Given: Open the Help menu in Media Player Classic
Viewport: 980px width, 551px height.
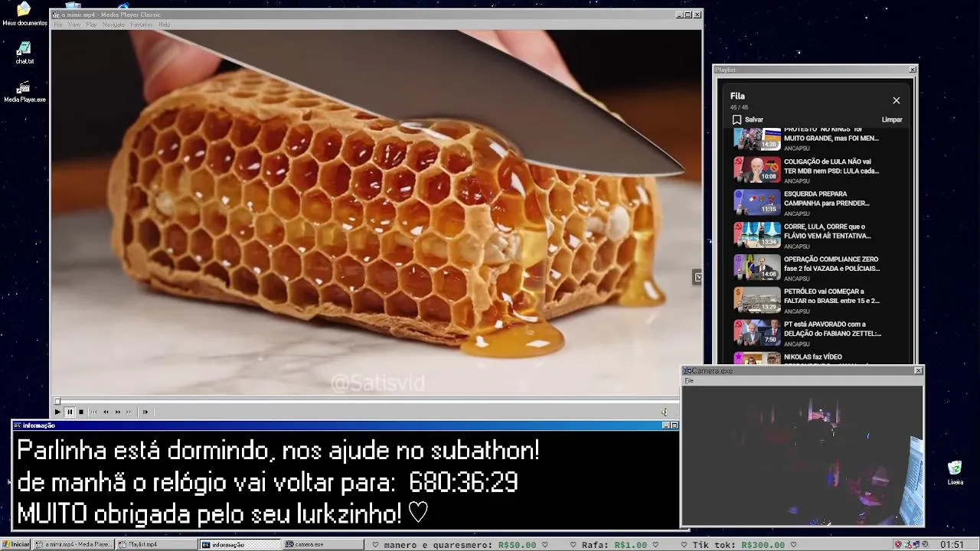Looking at the screenshot, I should pos(164,24).
